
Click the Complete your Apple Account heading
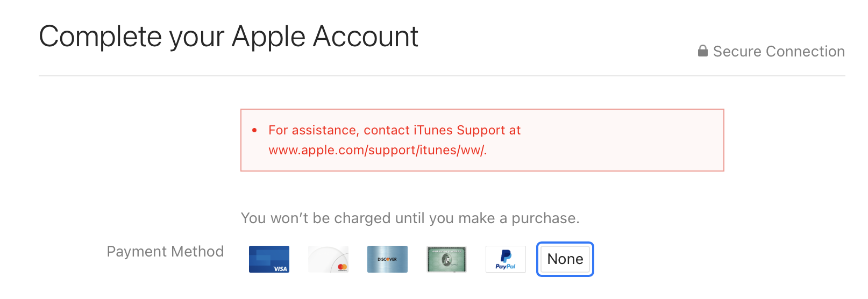click(229, 37)
